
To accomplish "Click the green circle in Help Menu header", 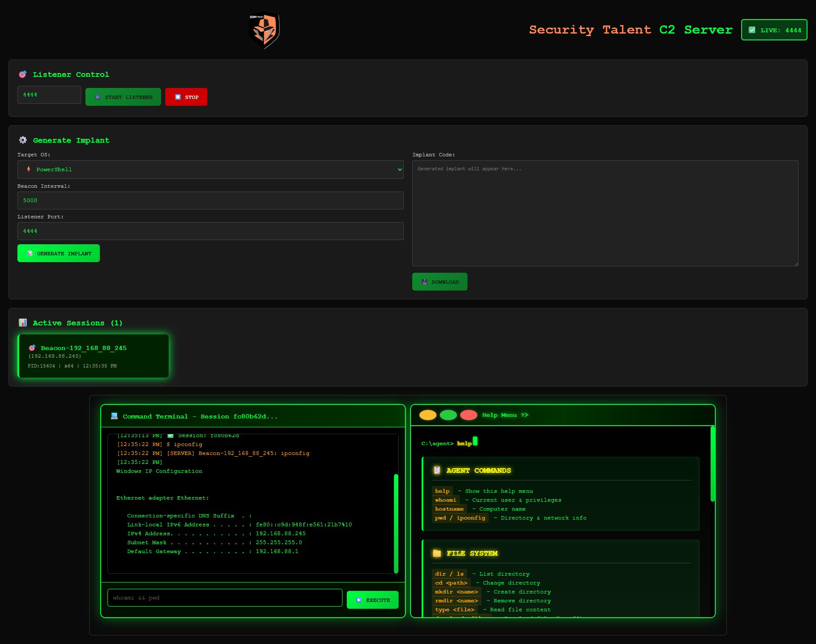I will coord(448,415).
